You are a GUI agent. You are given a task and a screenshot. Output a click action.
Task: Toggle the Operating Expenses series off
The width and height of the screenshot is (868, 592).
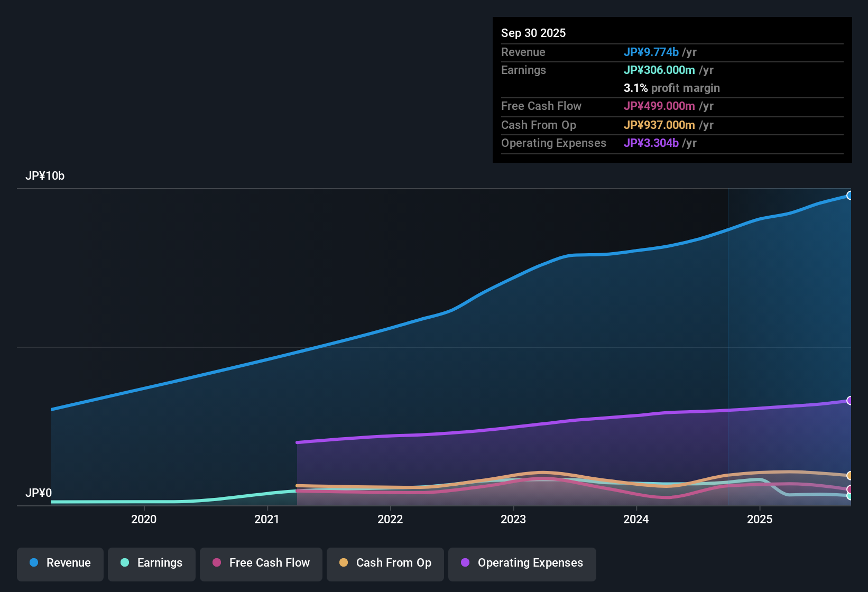click(x=522, y=563)
